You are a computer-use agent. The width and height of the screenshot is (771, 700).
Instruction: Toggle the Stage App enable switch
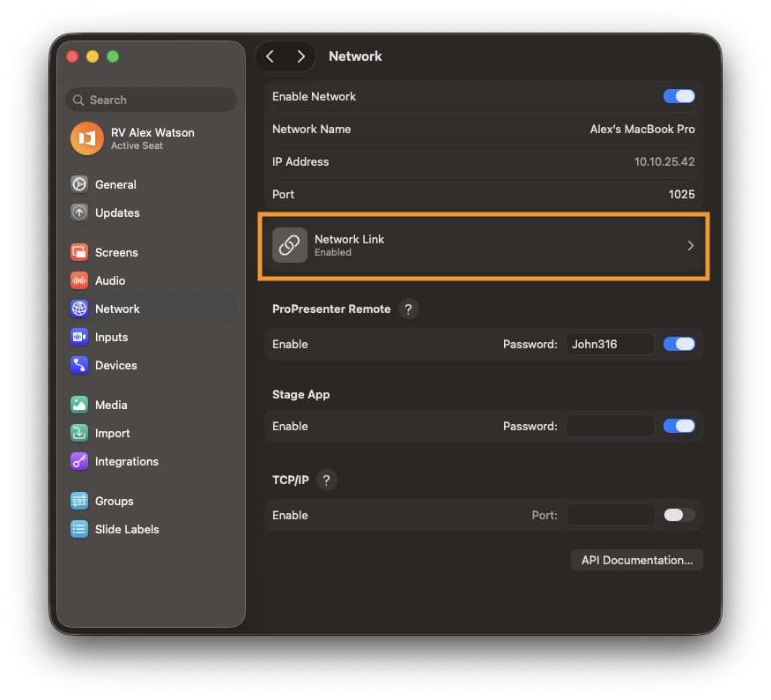point(678,426)
